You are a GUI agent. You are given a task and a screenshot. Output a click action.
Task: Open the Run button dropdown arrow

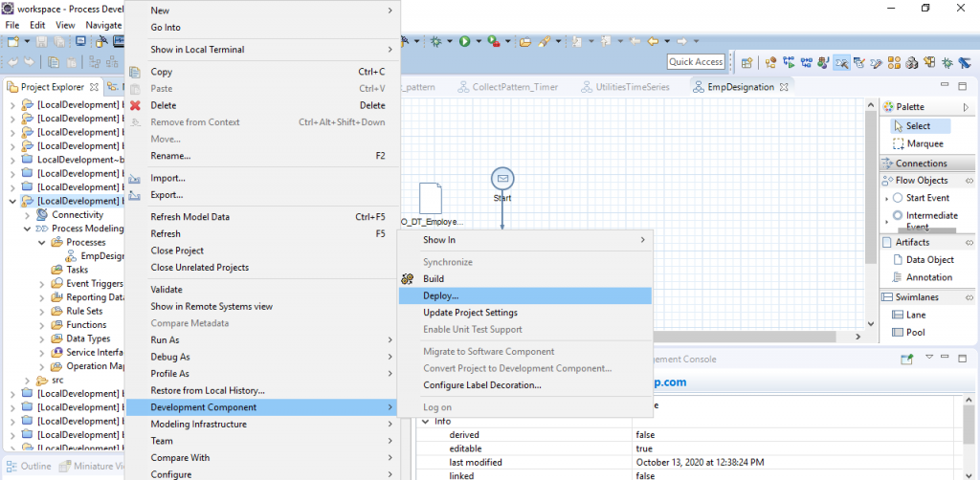pos(479,41)
